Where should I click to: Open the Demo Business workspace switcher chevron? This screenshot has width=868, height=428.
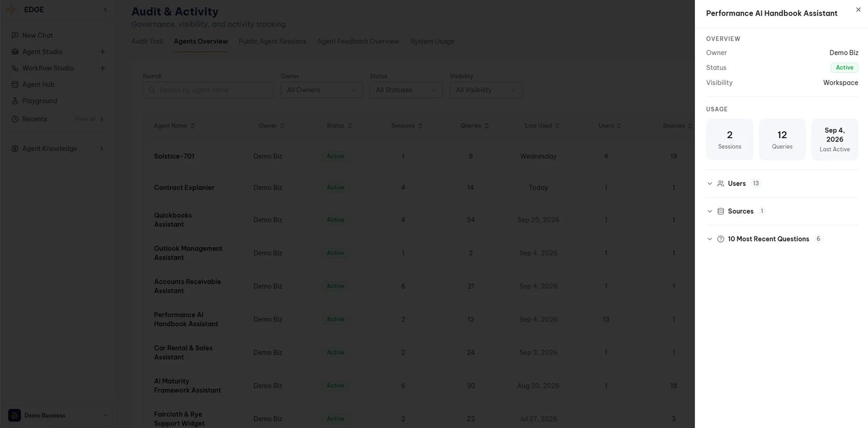(105, 416)
